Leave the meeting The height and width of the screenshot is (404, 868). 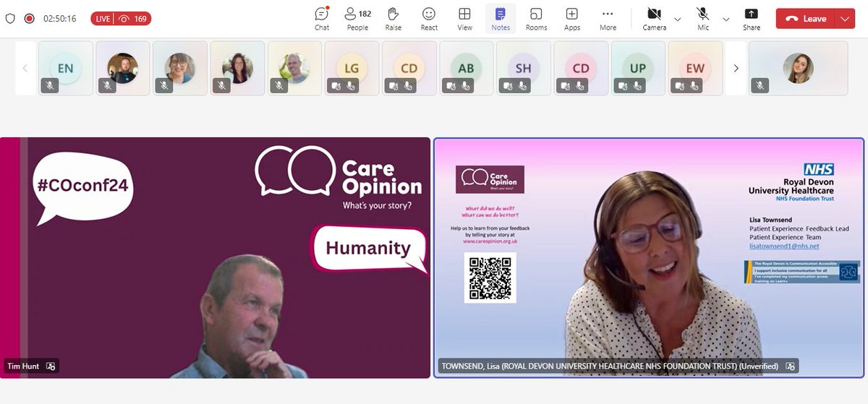[805, 19]
